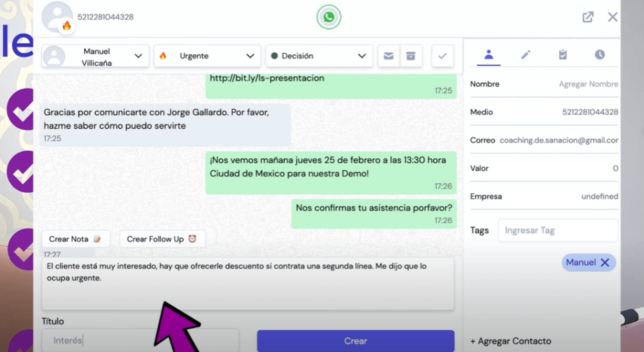
Task: Click + Agregar Contacto link
Action: [x=511, y=341]
